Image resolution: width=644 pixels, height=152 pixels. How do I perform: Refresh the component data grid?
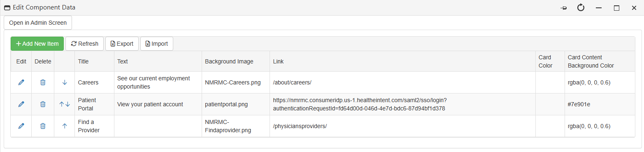click(84, 44)
